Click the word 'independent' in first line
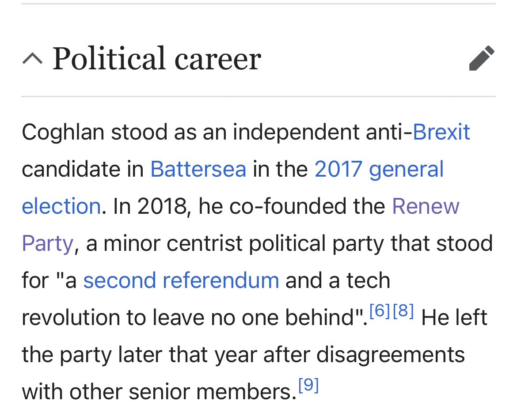This screenshot has width=517, height=420. pos(296,132)
